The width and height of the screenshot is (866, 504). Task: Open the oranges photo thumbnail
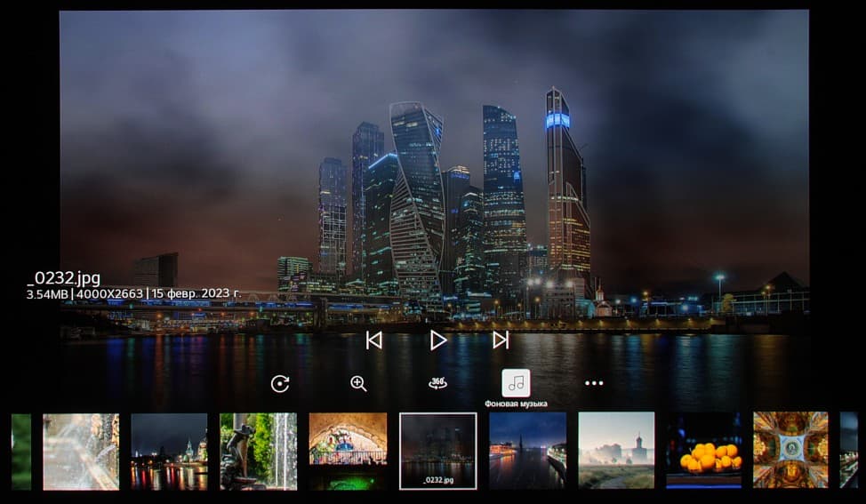coord(703,451)
